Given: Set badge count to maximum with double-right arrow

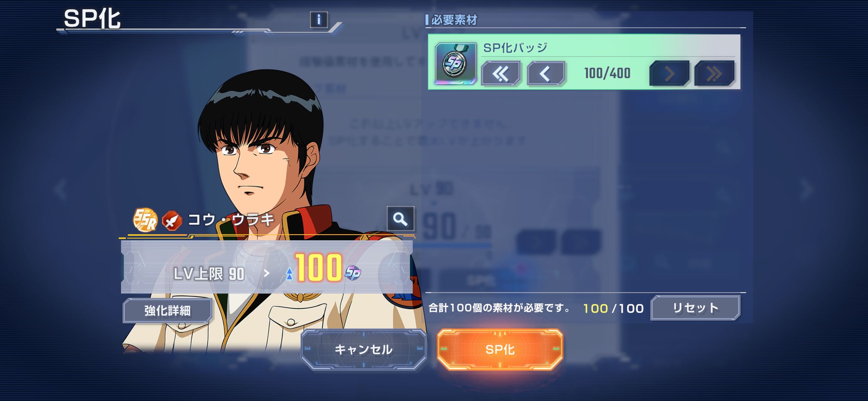Looking at the screenshot, I should coord(714,73).
